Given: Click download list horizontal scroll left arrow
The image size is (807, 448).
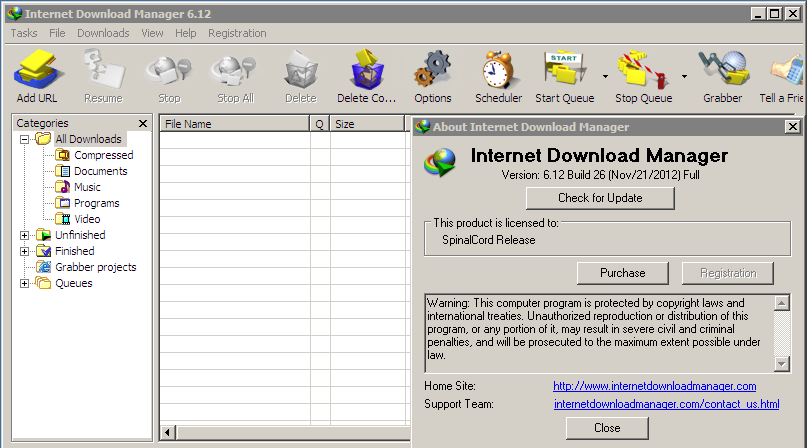Looking at the screenshot, I should coord(167,433).
